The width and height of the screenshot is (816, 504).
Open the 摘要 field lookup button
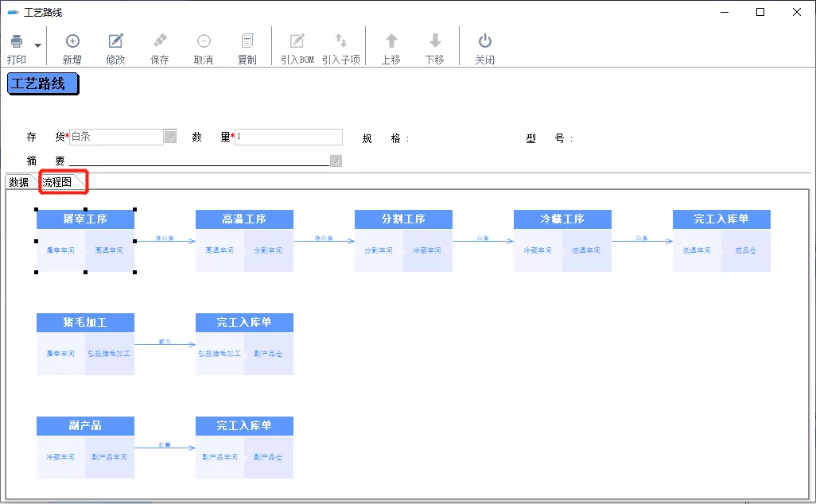pyautogui.click(x=336, y=161)
